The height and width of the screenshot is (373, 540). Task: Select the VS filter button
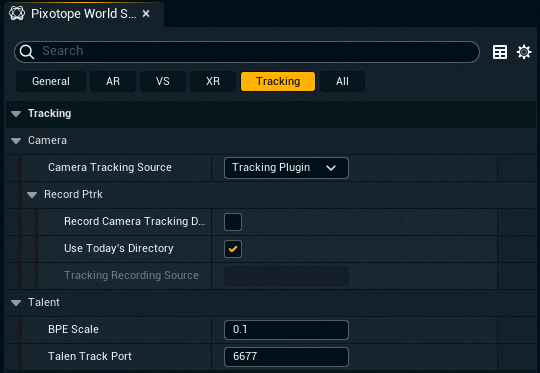coord(163,81)
